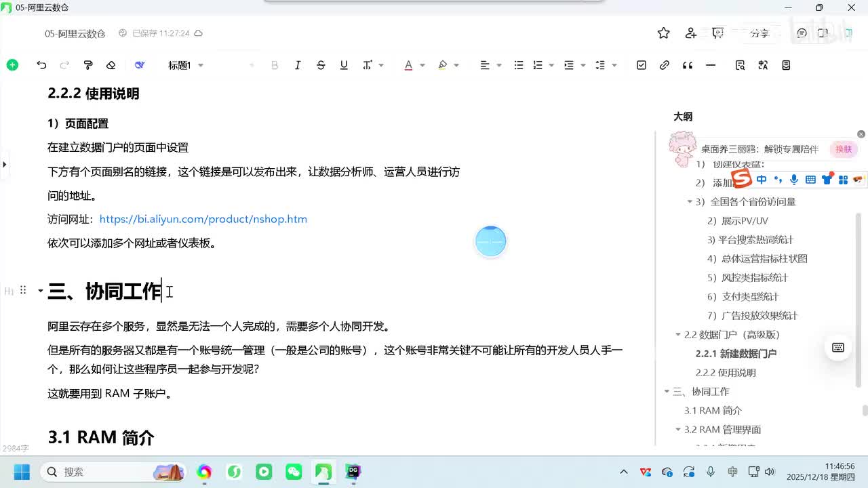Image resolution: width=868 pixels, height=488 pixels.
Task: Collapse 三、协同工作 section in outline panel
Action: 667,391
